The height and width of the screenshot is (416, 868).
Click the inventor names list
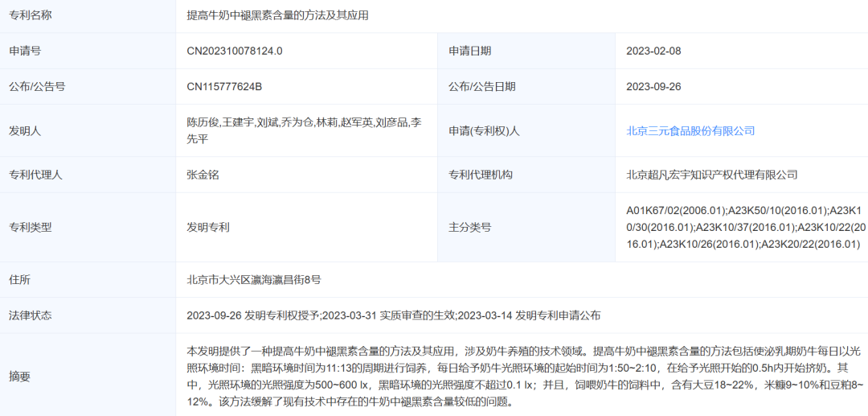(304, 130)
